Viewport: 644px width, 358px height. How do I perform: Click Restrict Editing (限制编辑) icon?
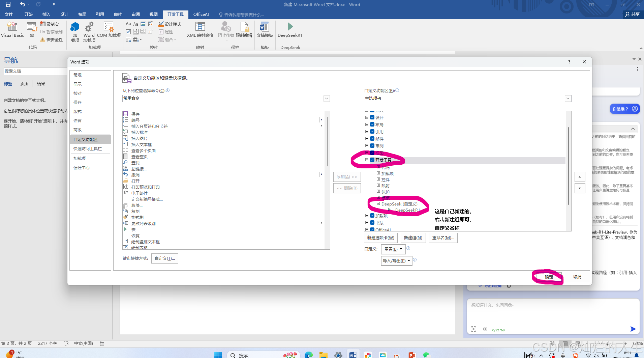(244, 30)
